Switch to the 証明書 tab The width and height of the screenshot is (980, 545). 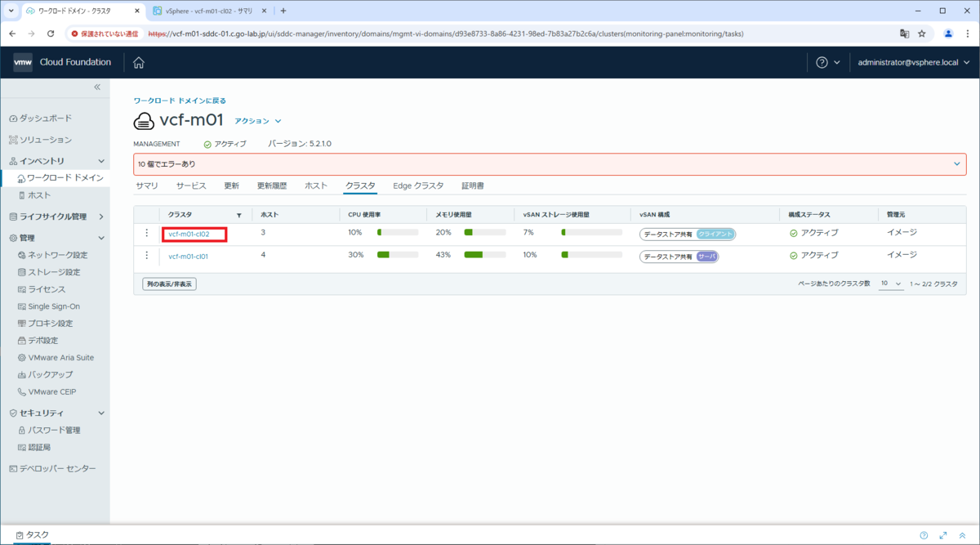(473, 185)
